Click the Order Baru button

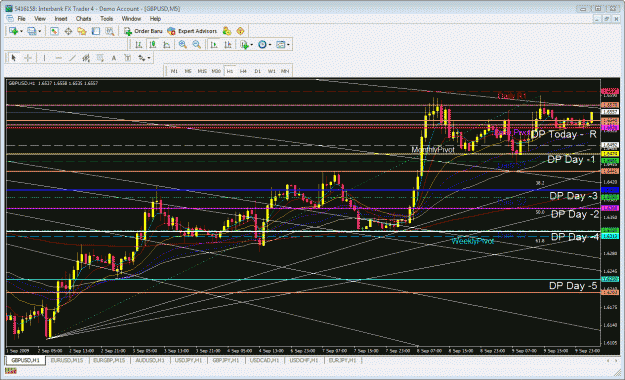click(x=143, y=31)
